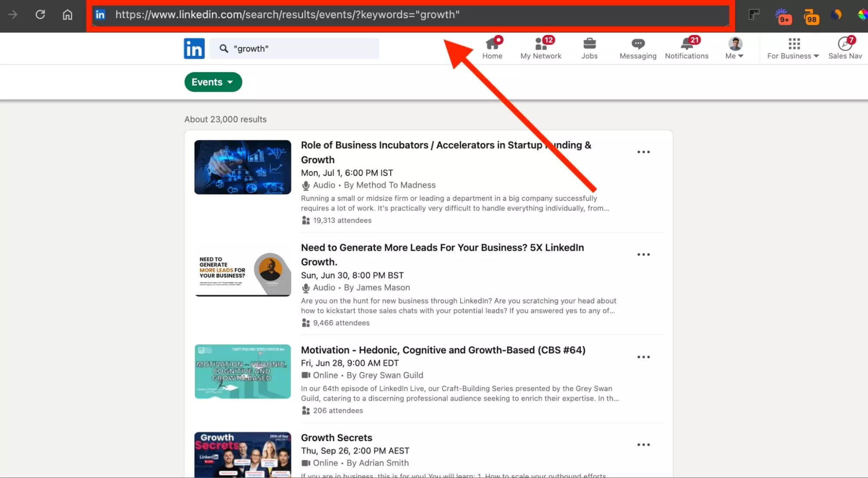Expand the Events filter dropdown
This screenshot has height=478, width=868.
[x=213, y=82]
